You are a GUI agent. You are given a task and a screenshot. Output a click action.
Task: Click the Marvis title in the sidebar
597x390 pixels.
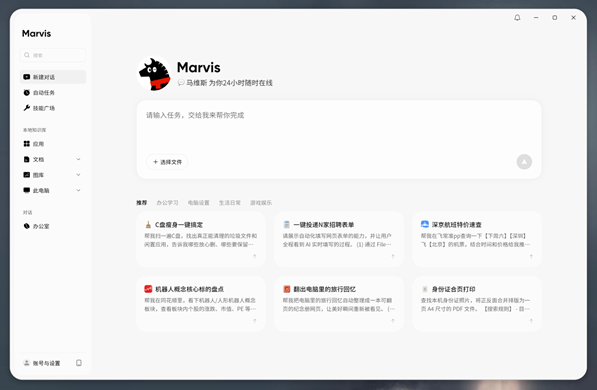pyautogui.click(x=36, y=34)
